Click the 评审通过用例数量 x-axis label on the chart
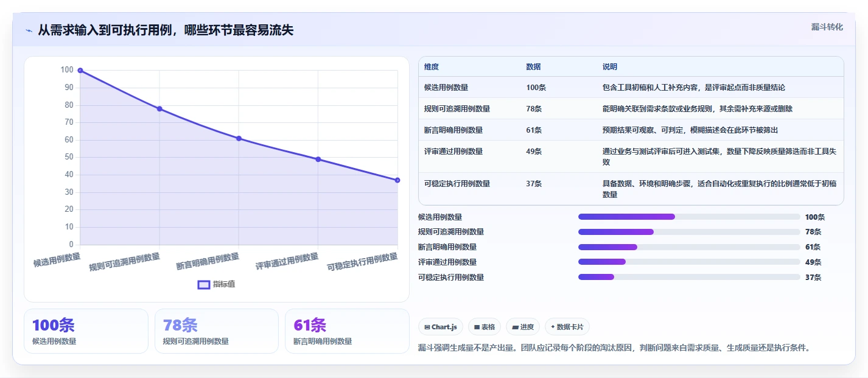Image resolution: width=868 pixels, height=378 pixels. [x=287, y=262]
